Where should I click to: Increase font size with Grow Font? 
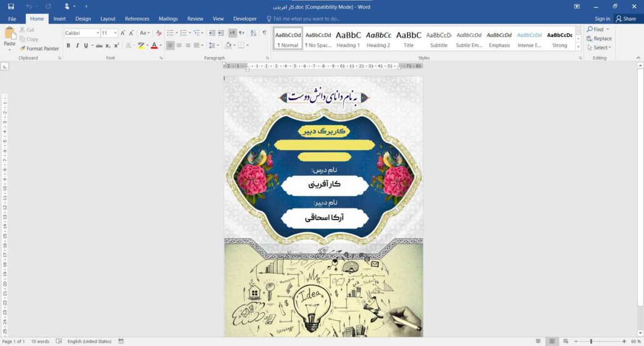(124, 33)
